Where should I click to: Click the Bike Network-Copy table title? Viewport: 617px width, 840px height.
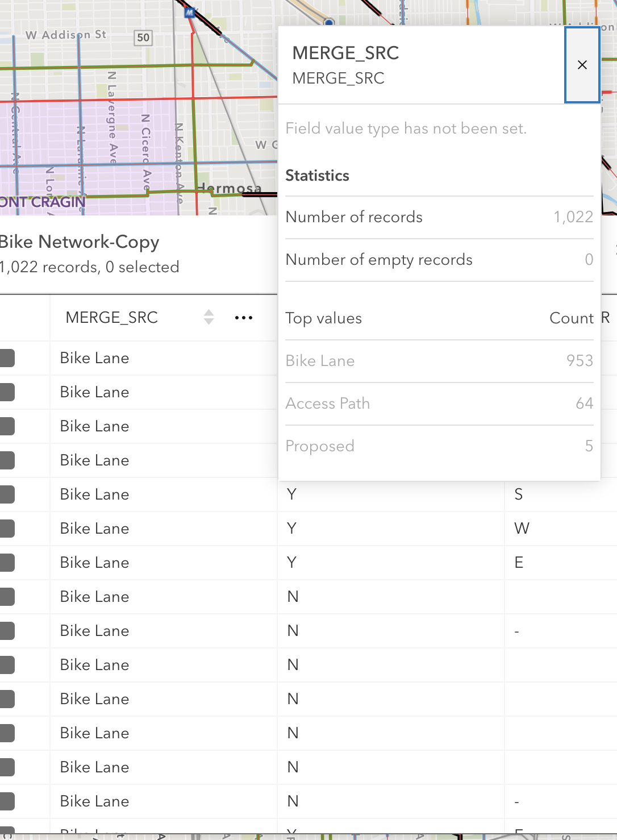point(80,242)
